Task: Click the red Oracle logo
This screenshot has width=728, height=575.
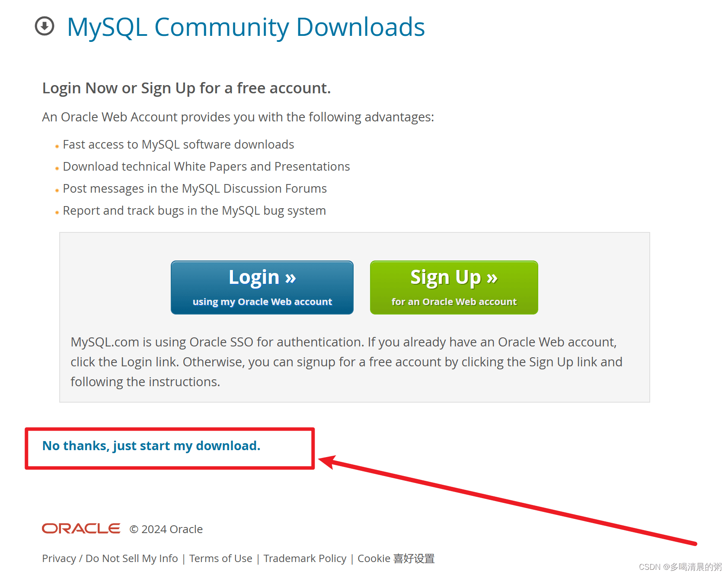Action: tap(81, 528)
